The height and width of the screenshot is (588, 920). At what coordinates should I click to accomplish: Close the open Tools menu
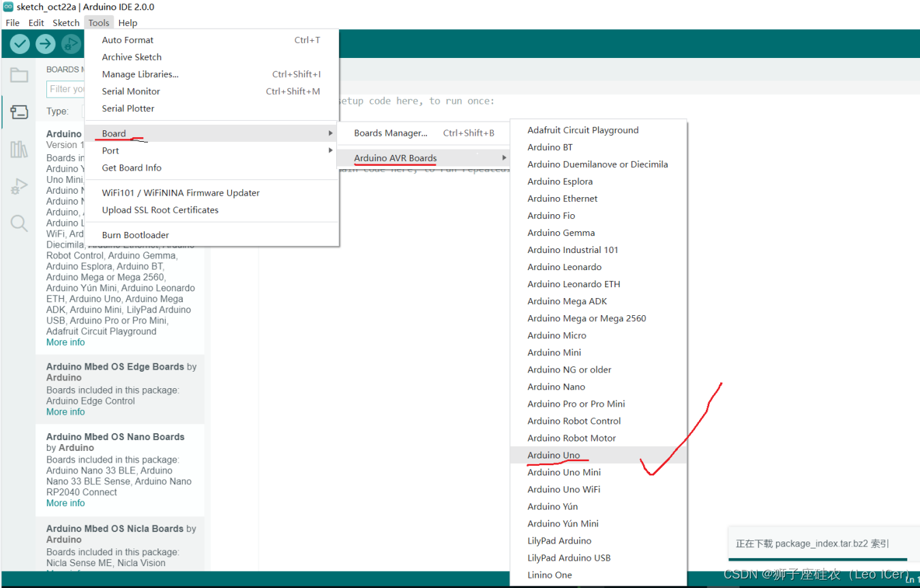coord(99,23)
